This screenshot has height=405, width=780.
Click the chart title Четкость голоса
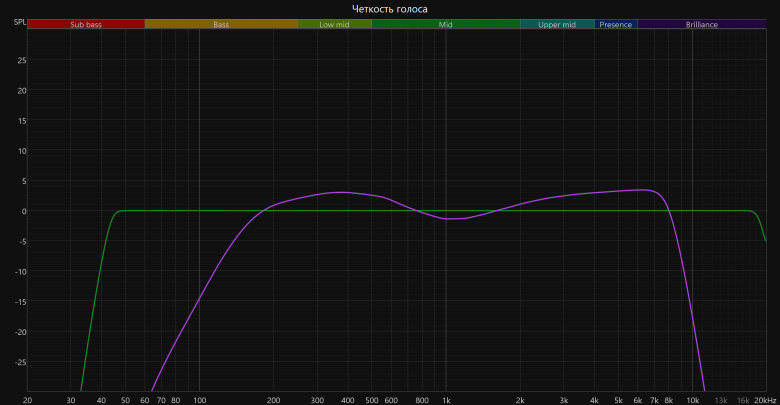pyautogui.click(x=390, y=9)
